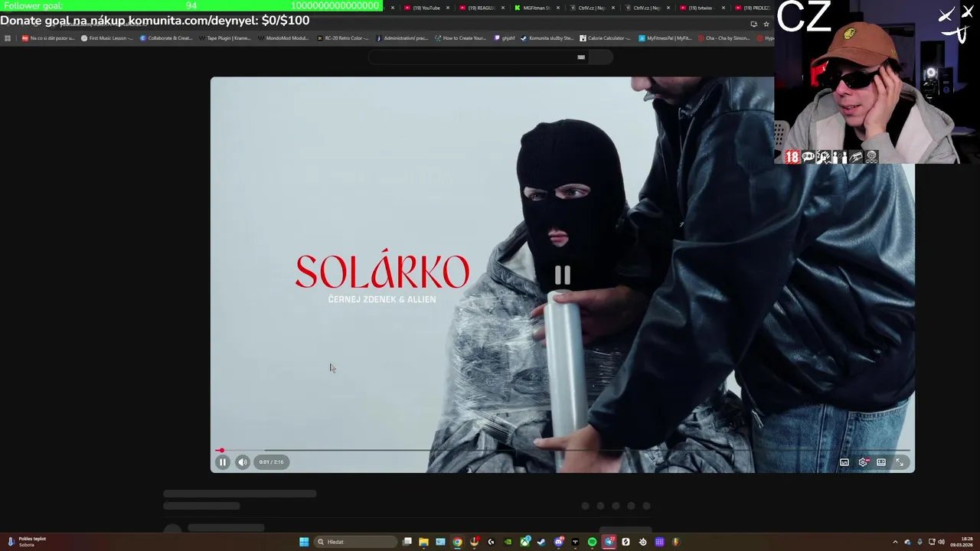Open the Calorie Calculator bookmark
This screenshot has height=551, width=980.
pyautogui.click(x=606, y=37)
